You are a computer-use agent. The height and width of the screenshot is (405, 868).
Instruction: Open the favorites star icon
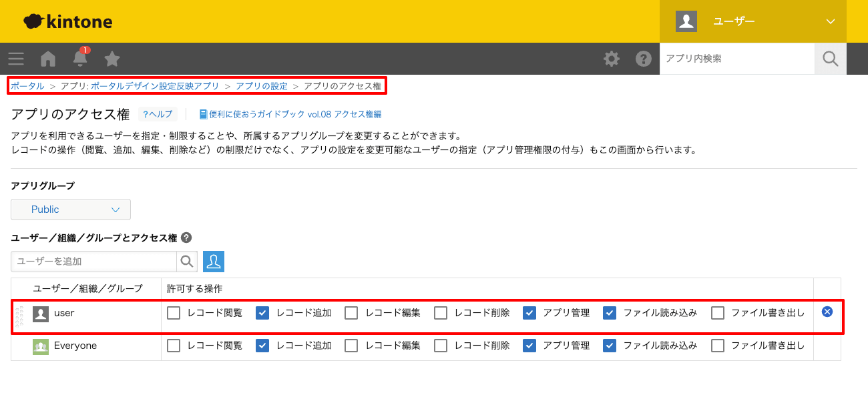click(112, 59)
